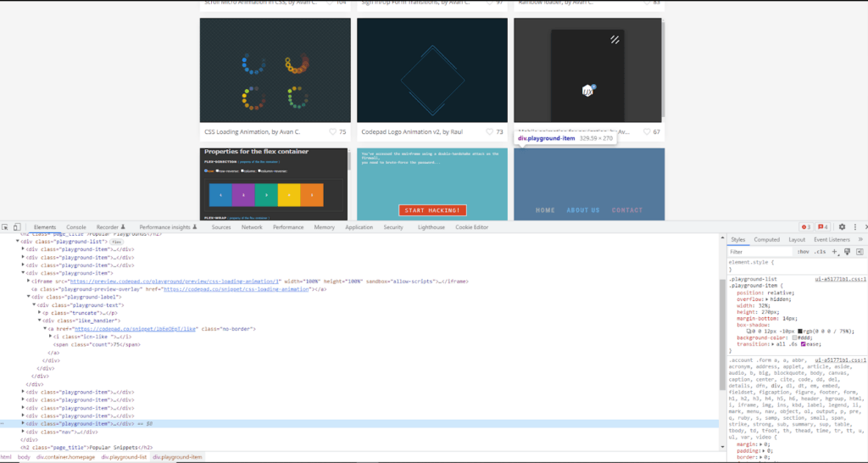
Task: Open the Event Listeners tab
Action: 832,239
